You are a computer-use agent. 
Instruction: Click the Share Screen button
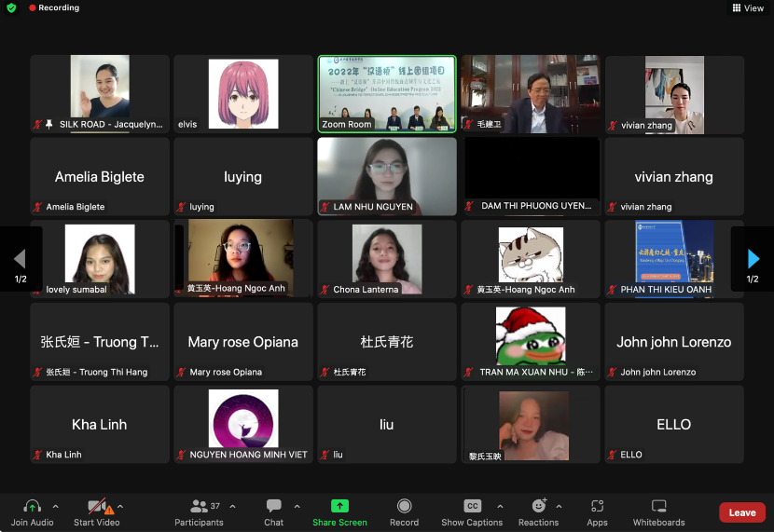pos(339,507)
